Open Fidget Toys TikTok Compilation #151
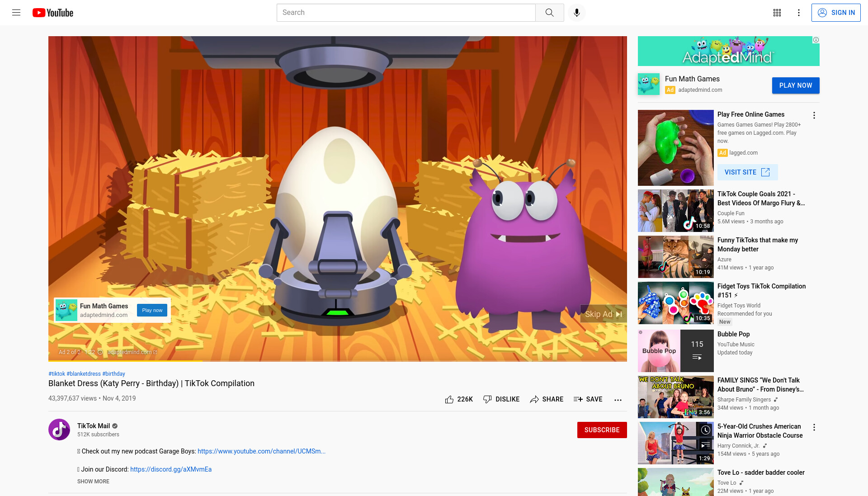 (761, 291)
